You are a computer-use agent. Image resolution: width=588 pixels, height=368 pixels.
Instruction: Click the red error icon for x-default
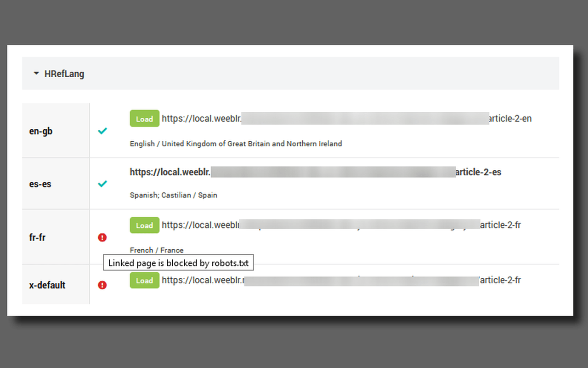pyautogui.click(x=102, y=285)
